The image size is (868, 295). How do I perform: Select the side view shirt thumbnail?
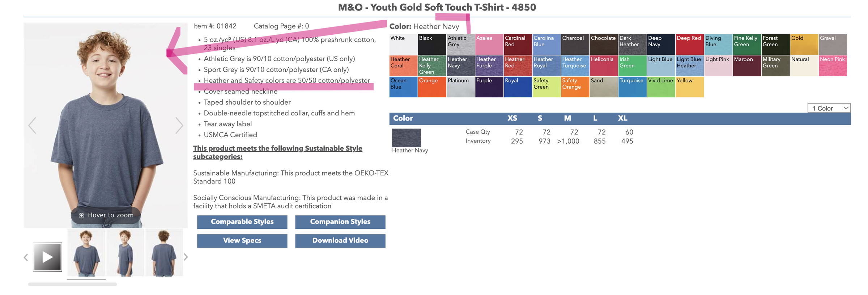[x=125, y=253]
